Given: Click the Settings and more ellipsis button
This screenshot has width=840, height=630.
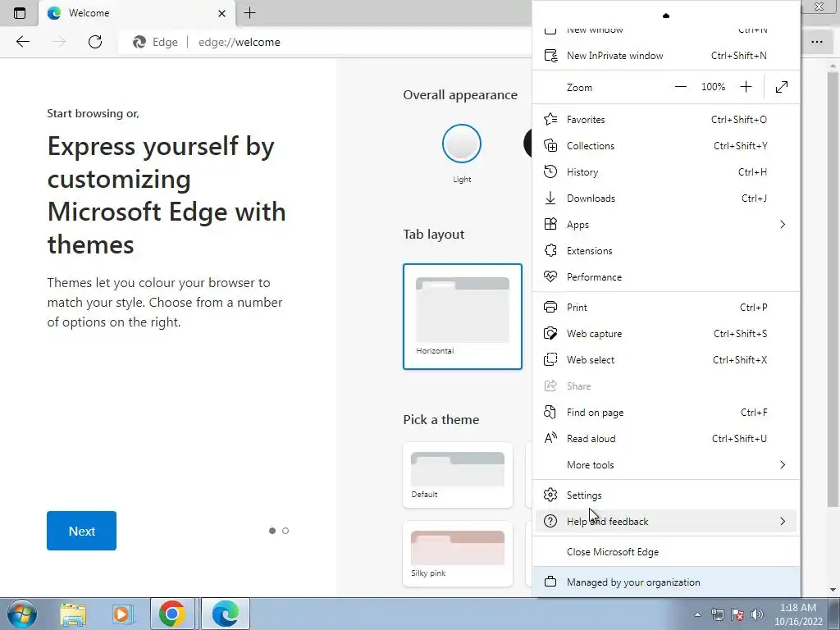Looking at the screenshot, I should 817,42.
